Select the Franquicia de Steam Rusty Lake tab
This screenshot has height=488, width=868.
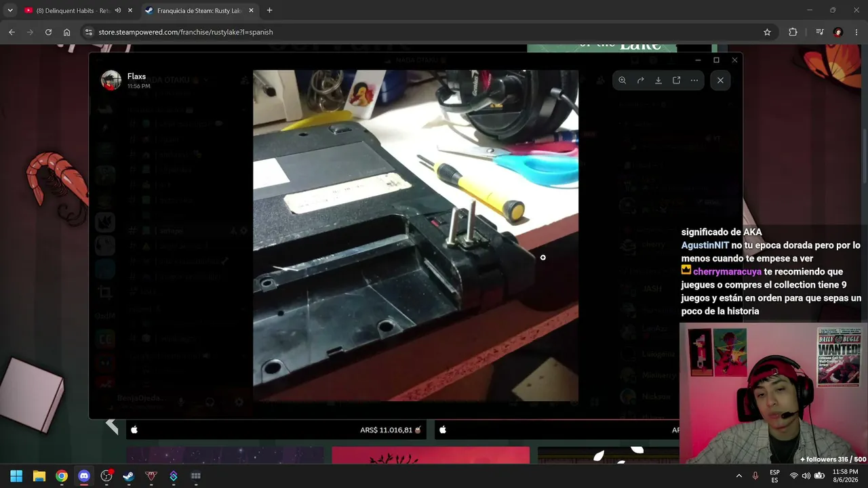click(x=200, y=11)
